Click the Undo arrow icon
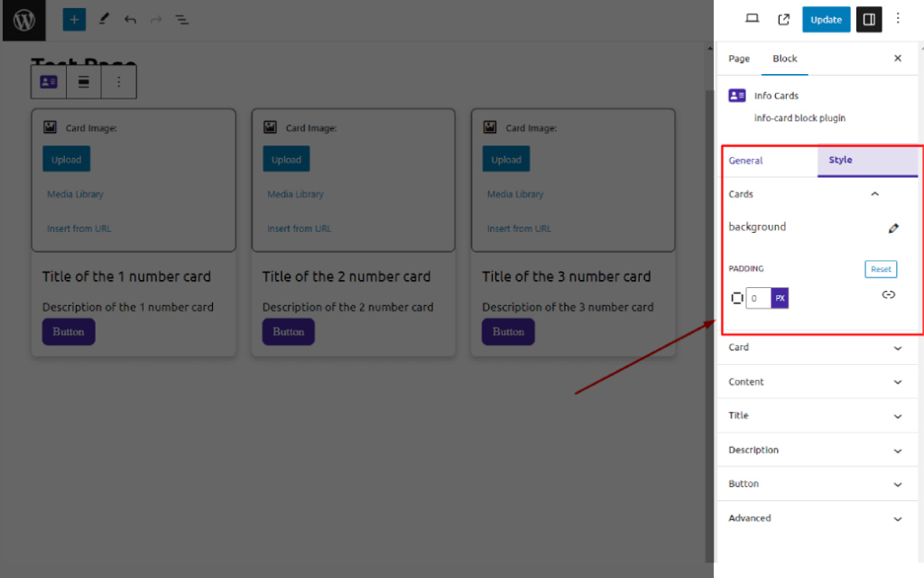924x578 pixels. (x=130, y=19)
